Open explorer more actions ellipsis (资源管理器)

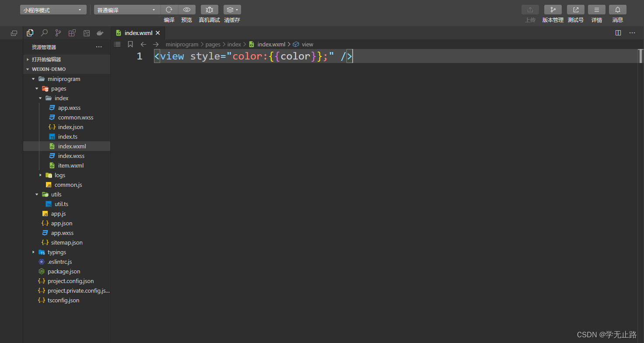pos(99,47)
